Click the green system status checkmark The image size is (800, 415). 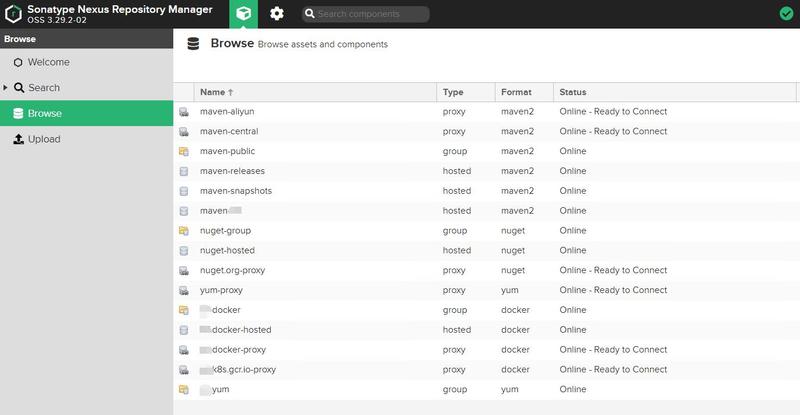pos(786,13)
